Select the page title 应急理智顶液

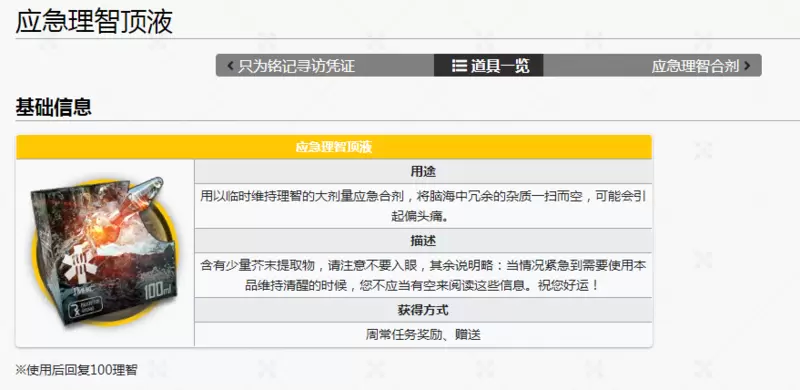[94, 22]
